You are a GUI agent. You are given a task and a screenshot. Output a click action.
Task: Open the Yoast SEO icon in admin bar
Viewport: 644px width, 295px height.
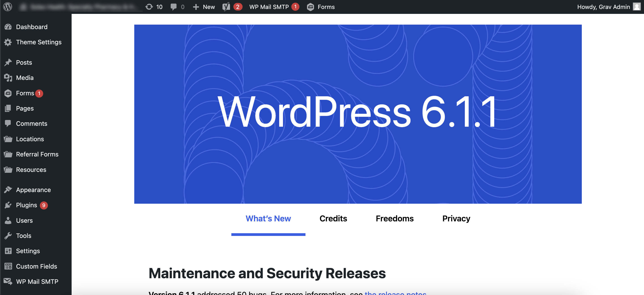pyautogui.click(x=226, y=7)
